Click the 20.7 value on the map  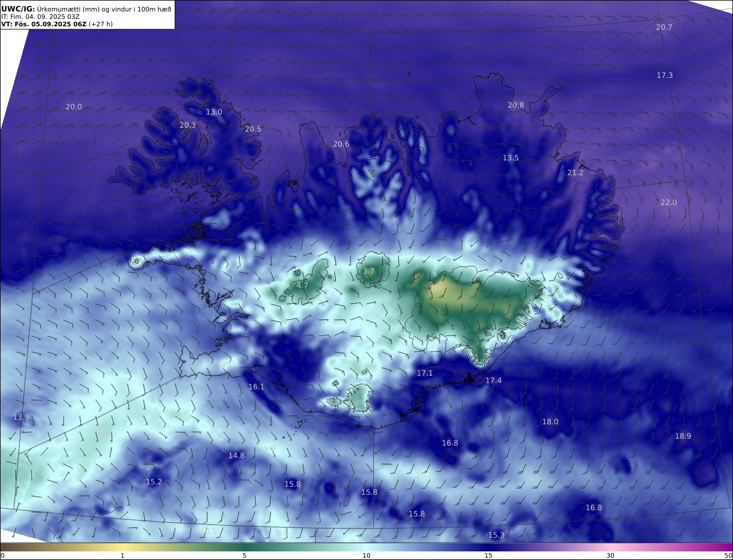(x=664, y=27)
